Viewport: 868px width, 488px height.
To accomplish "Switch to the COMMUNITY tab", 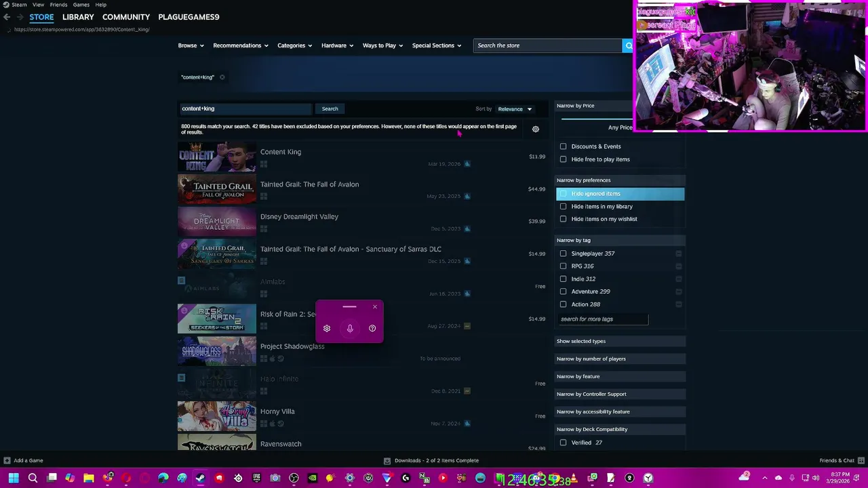I will pos(126,17).
